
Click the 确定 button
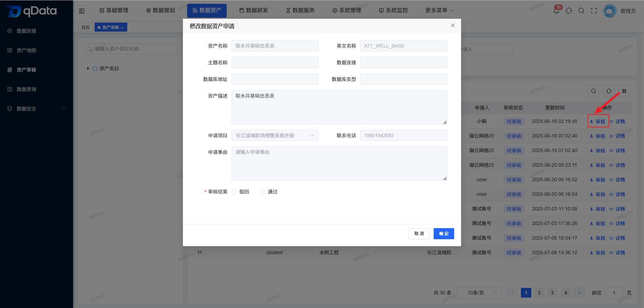pos(444,234)
